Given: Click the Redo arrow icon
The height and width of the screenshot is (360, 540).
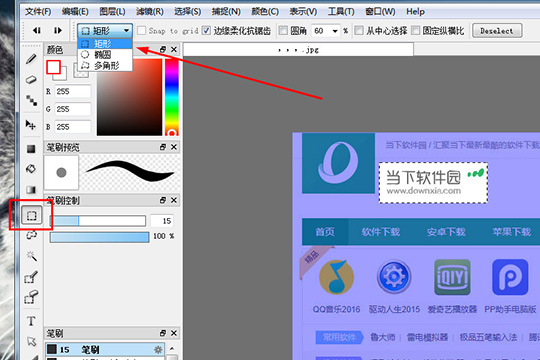Looking at the screenshot, I should [58, 31].
